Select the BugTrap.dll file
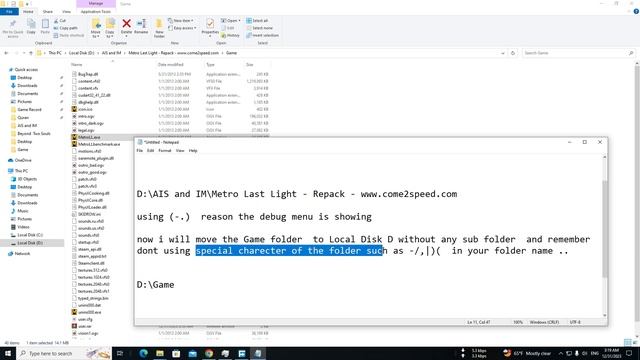 pyautogui.click(x=88, y=74)
